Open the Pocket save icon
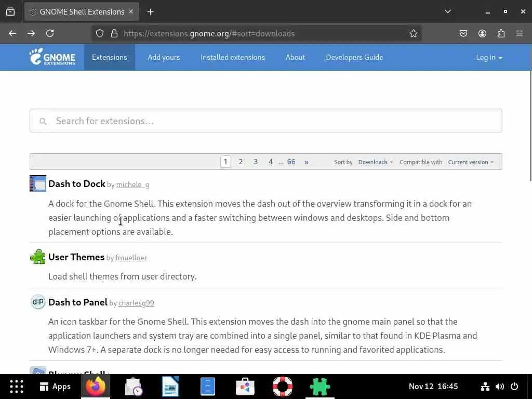The width and height of the screenshot is (532, 399). 463,33
